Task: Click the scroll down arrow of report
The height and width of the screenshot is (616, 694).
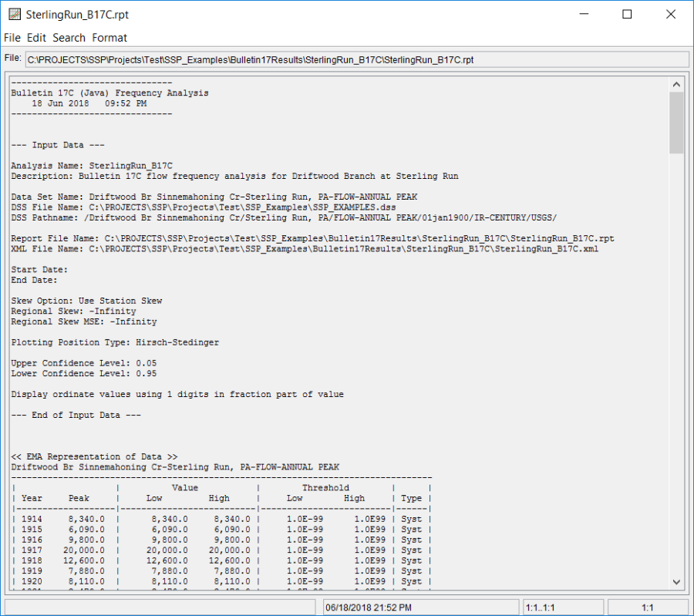Action: tap(676, 582)
